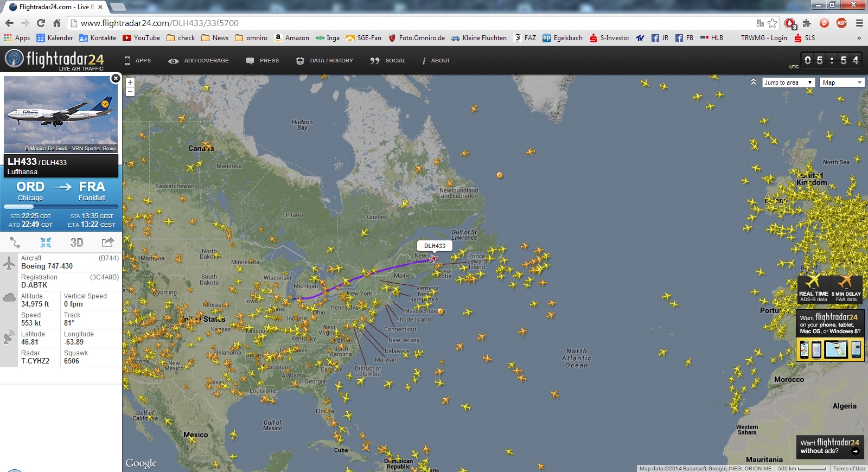Screen dimensions: 868x472
Task: Click the flightradar24 logo
Action: [54, 60]
